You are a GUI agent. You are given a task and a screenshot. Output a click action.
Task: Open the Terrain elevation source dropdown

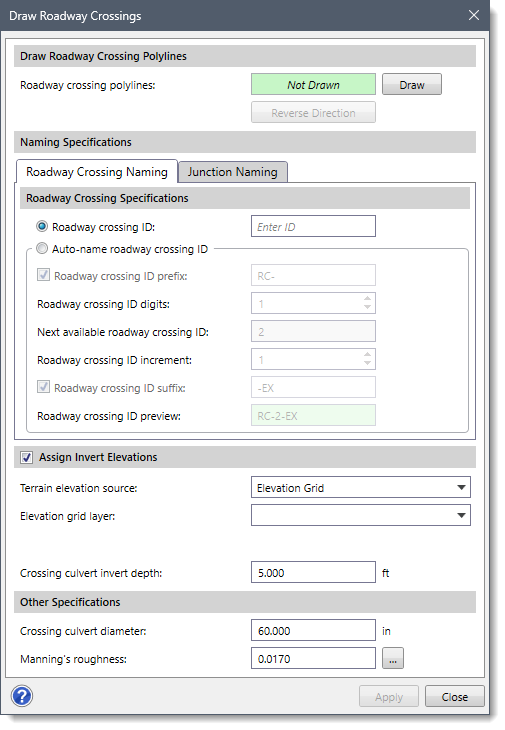[361, 487]
